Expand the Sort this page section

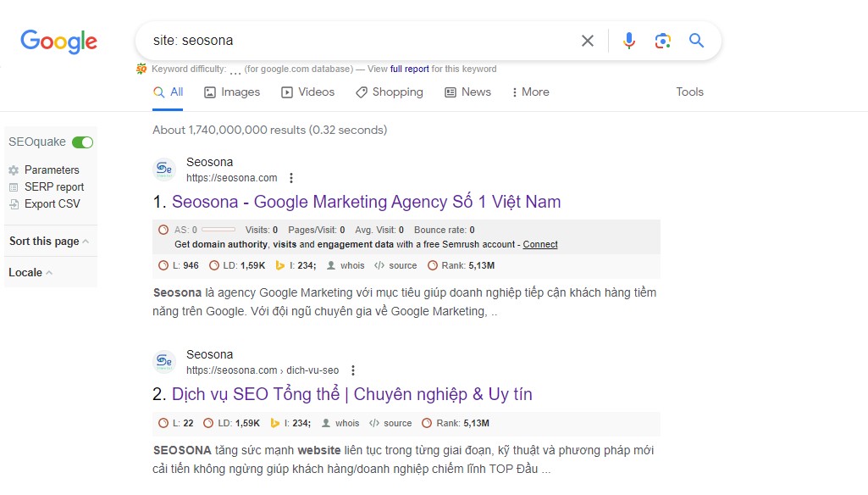49,242
